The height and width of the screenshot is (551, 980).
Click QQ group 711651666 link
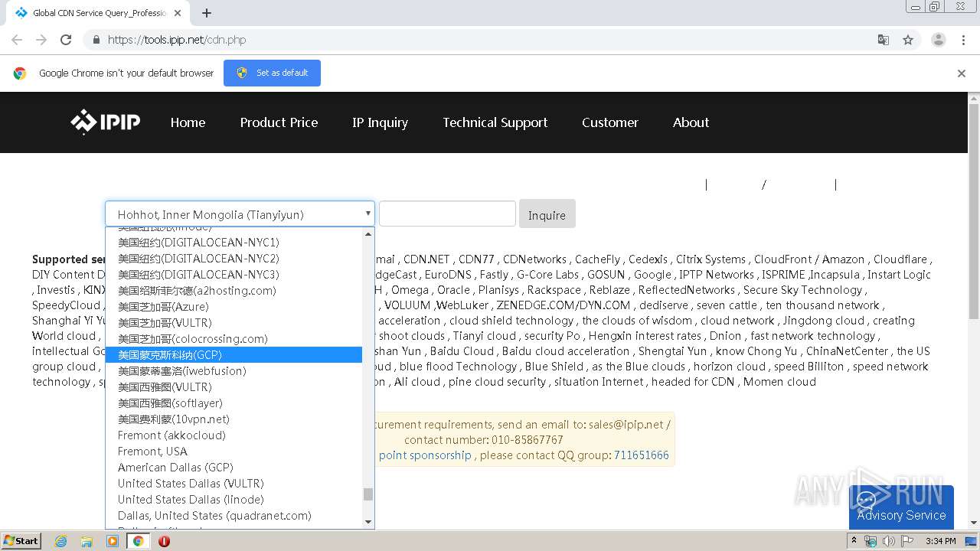click(x=641, y=455)
